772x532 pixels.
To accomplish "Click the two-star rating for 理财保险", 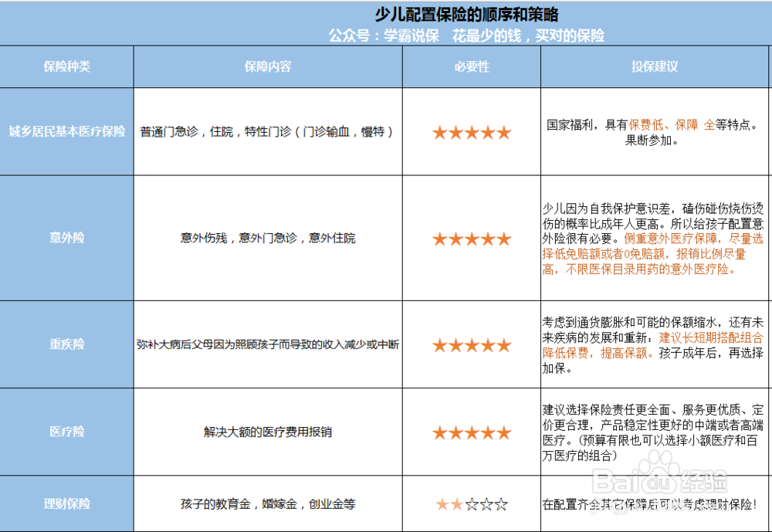I will tap(472, 504).
